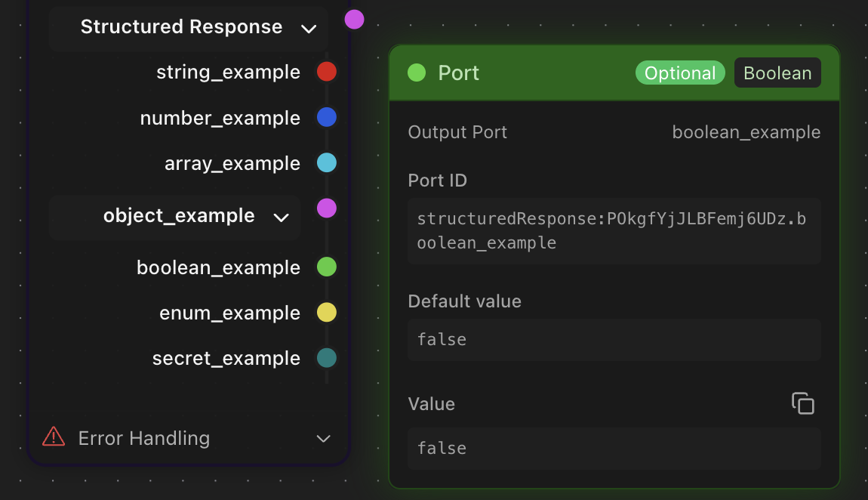Viewport: 868px width, 500px height.
Task: Click the Boolean type badge
Action: coord(777,73)
